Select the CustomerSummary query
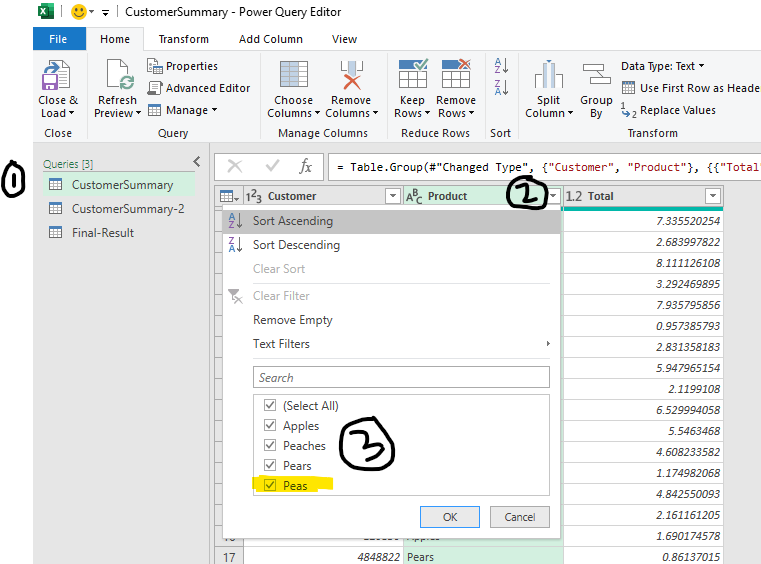The width and height of the screenshot is (761, 564). point(119,185)
